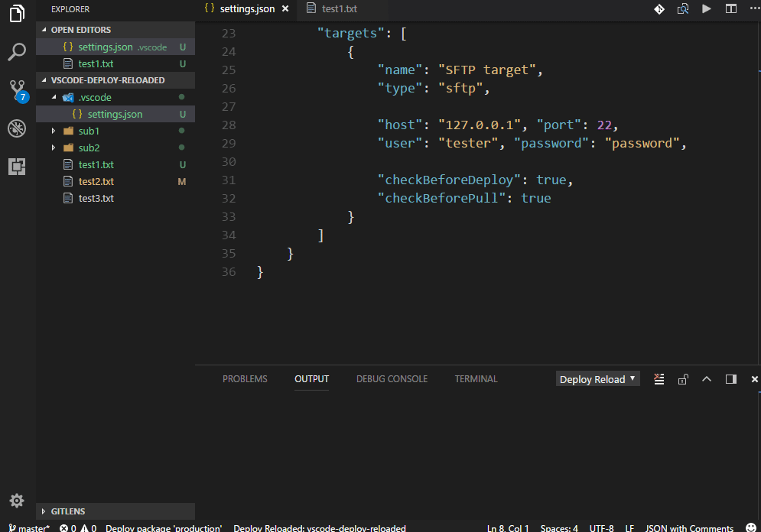The width and height of the screenshot is (761, 532).
Task: Click the "SFTP target" string value
Action: coord(486,70)
